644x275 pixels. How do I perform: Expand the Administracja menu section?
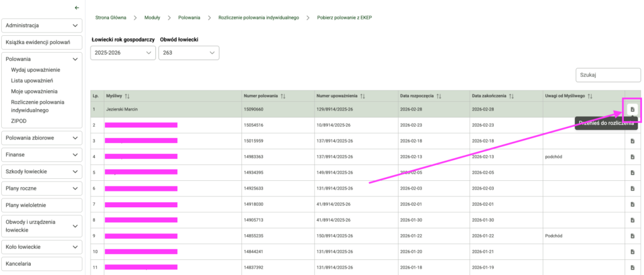pyautogui.click(x=42, y=26)
